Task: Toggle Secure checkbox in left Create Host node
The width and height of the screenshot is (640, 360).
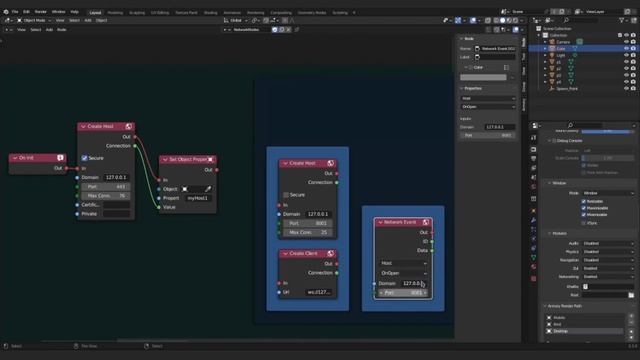Action: [x=84, y=158]
